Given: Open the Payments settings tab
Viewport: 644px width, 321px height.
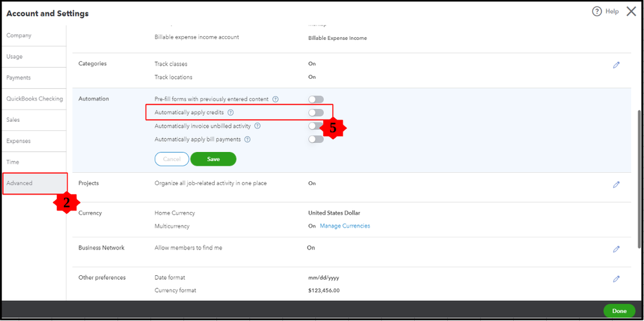Looking at the screenshot, I should (x=34, y=78).
